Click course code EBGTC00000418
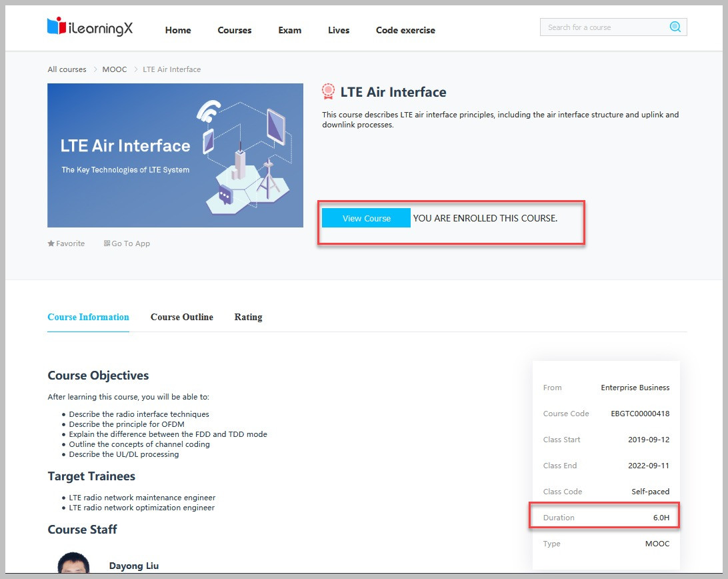The width and height of the screenshot is (728, 579). (640, 414)
